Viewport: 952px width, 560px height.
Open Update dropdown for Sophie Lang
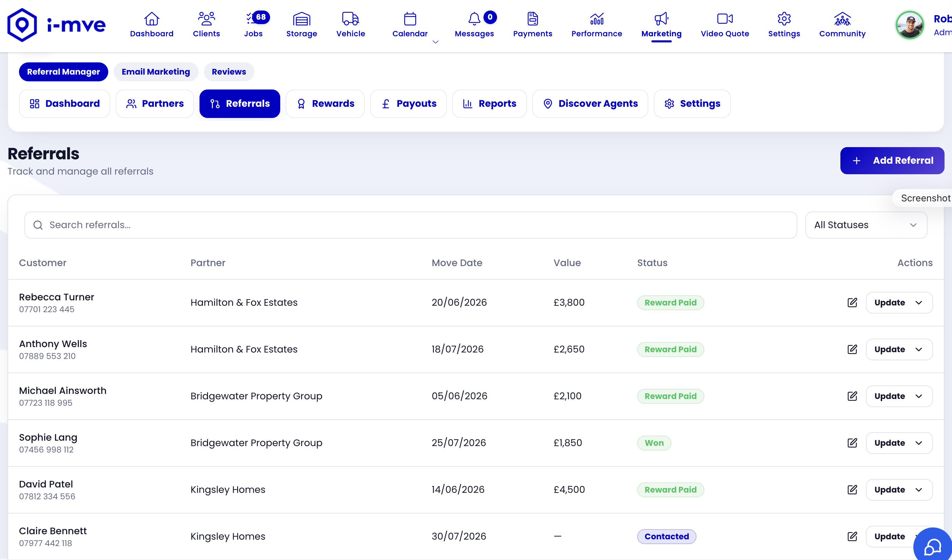click(899, 443)
